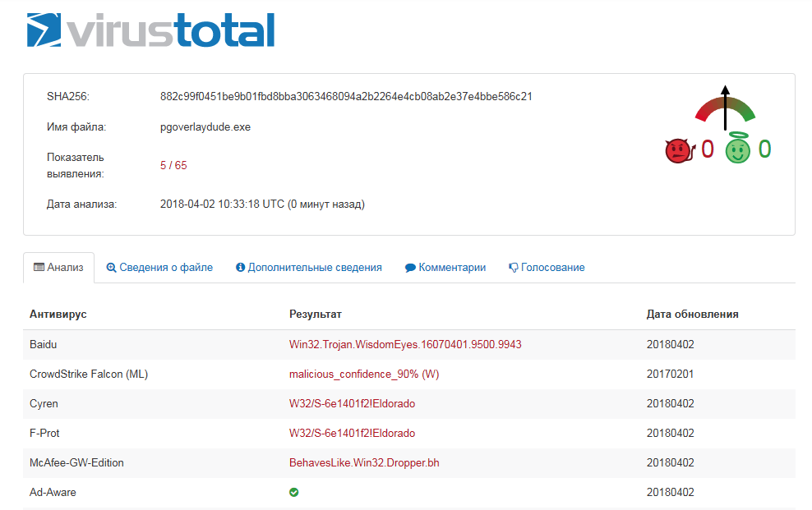Click the Антивирус column header

(58, 314)
